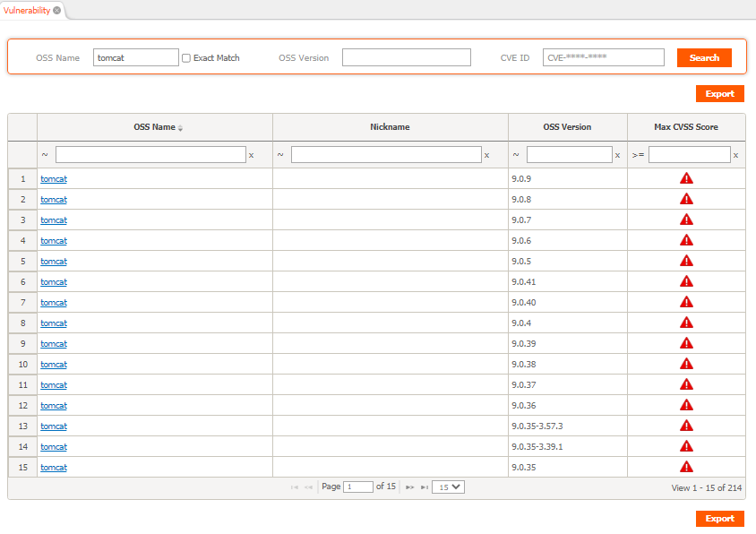Open the Max CVSS Score >= operator
Viewport: 756px width, 534px height.
639,155
